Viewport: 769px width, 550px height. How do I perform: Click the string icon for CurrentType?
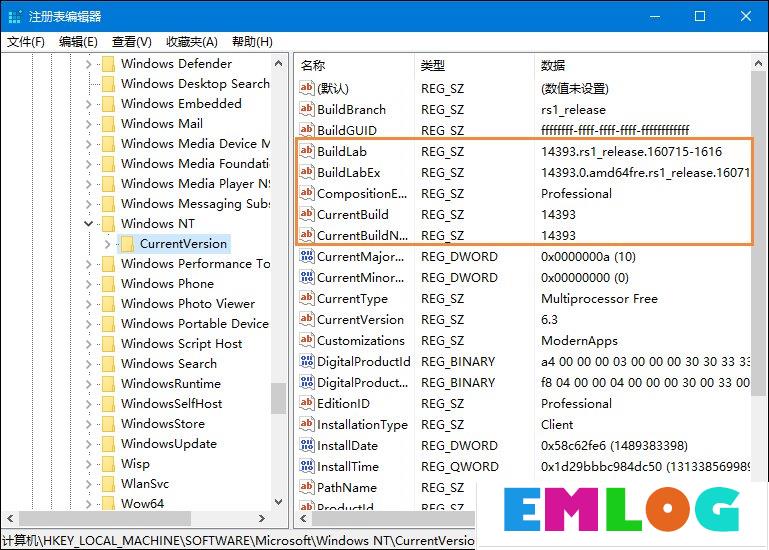307,298
